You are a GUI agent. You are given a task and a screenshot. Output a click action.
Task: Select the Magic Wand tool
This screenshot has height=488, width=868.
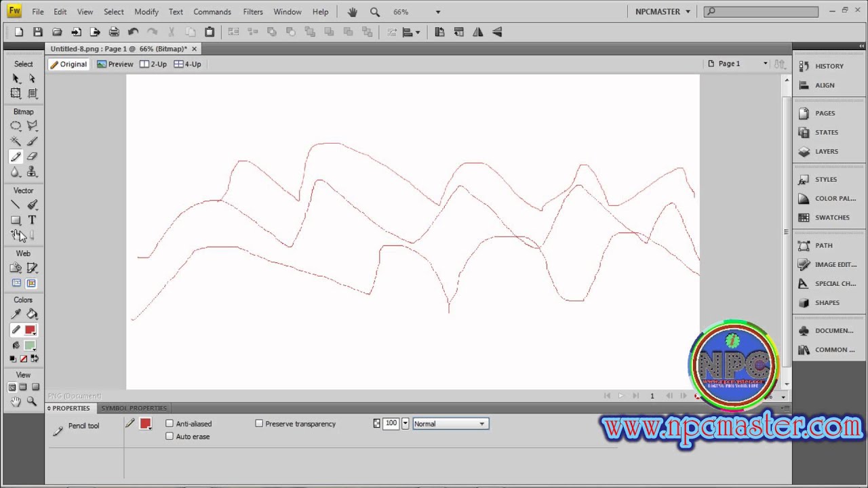click(16, 141)
